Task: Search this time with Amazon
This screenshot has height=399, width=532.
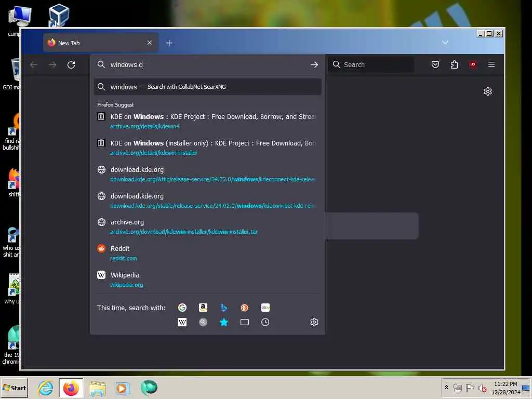Action: click(x=203, y=308)
